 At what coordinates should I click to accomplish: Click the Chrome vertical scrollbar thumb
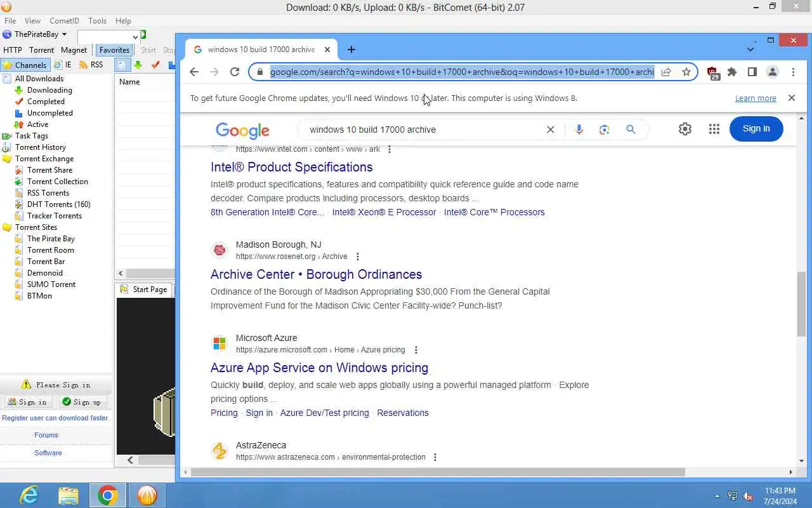click(802, 304)
